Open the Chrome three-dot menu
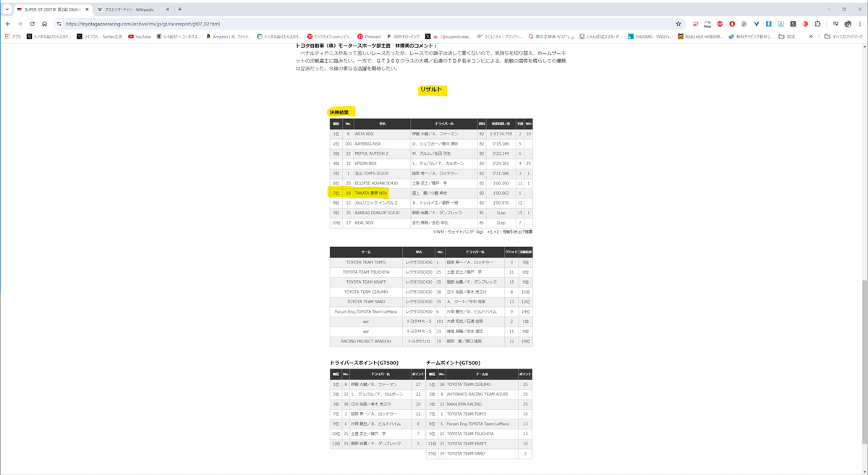Image resolution: width=868 pixels, height=475 pixels. click(860, 23)
